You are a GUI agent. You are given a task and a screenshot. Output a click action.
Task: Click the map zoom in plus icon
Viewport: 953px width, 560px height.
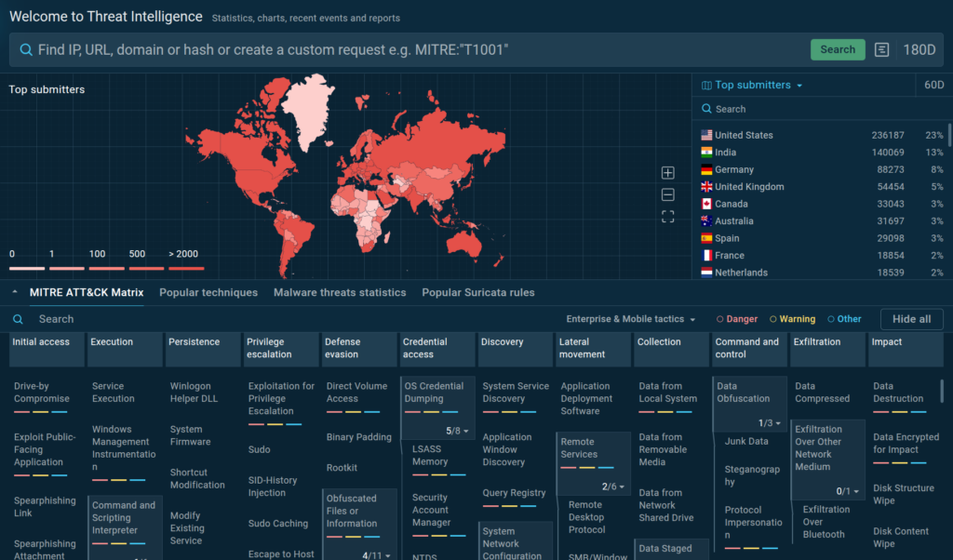click(x=667, y=173)
